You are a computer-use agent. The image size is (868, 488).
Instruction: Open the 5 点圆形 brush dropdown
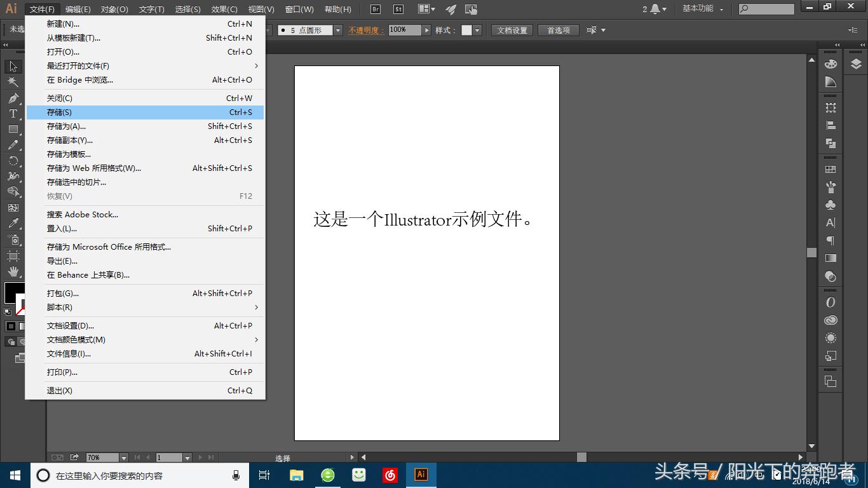(337, 29)
